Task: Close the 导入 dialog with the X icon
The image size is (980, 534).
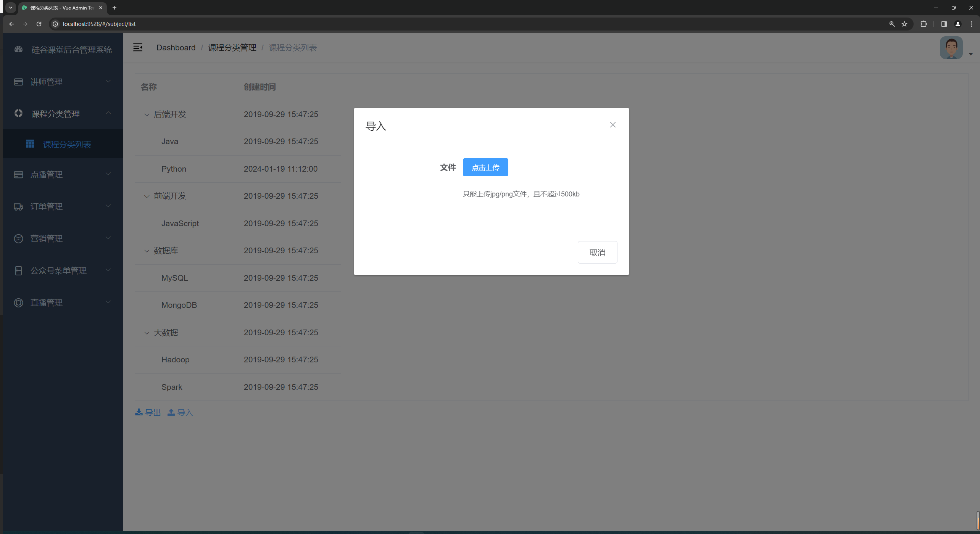Action: pyautogui.click(x=612, y=125)
